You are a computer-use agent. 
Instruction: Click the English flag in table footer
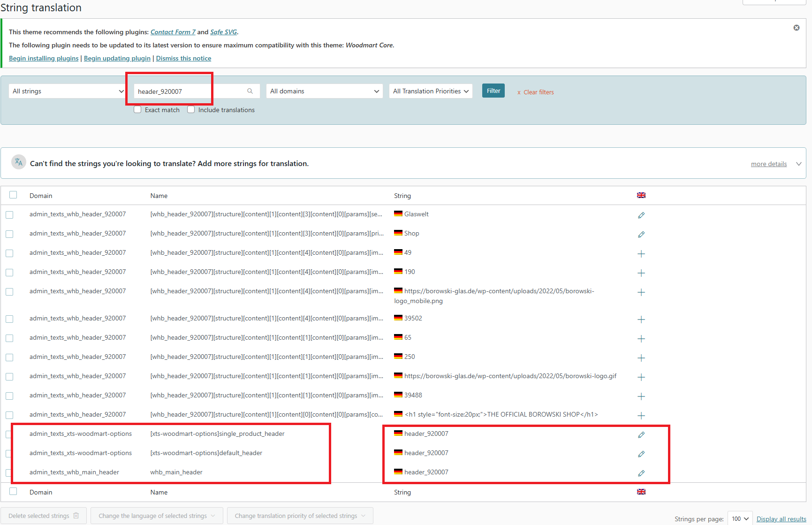641,492
